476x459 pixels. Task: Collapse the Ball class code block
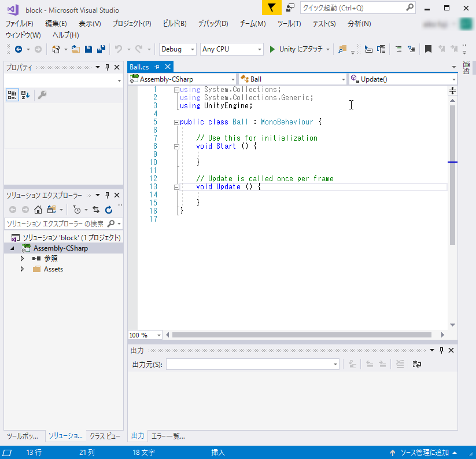(x=176, y=122)
